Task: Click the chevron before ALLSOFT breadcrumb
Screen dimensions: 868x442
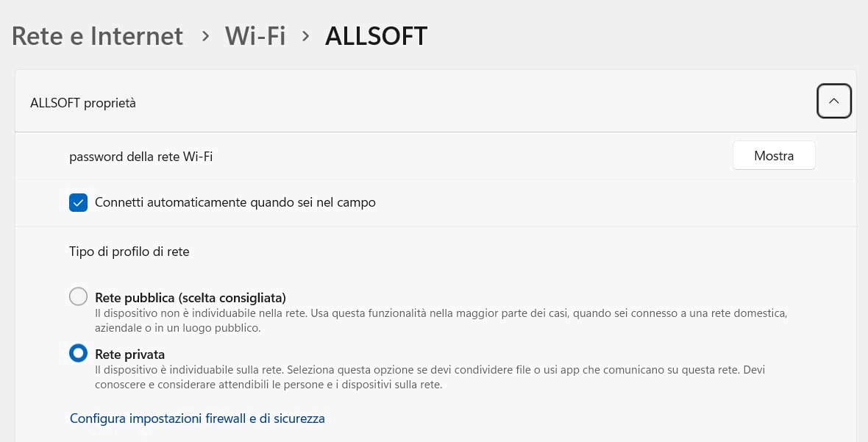Action: 306,36
